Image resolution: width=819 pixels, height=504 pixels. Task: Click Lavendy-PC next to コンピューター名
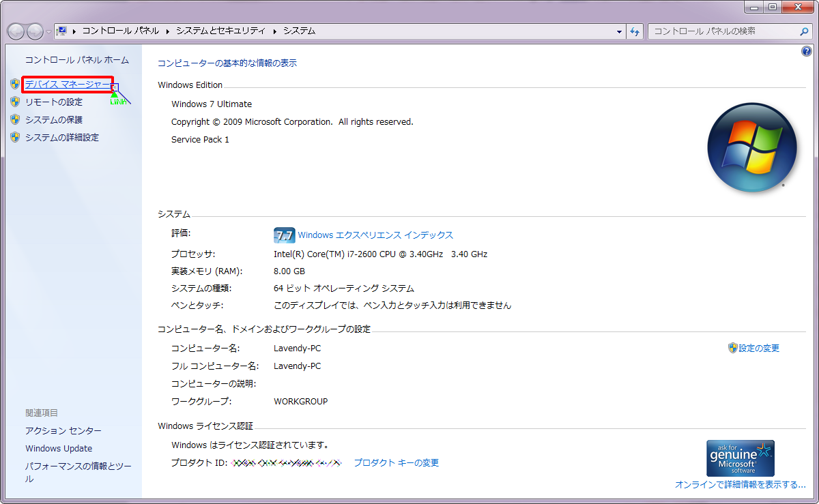point(297,348)
